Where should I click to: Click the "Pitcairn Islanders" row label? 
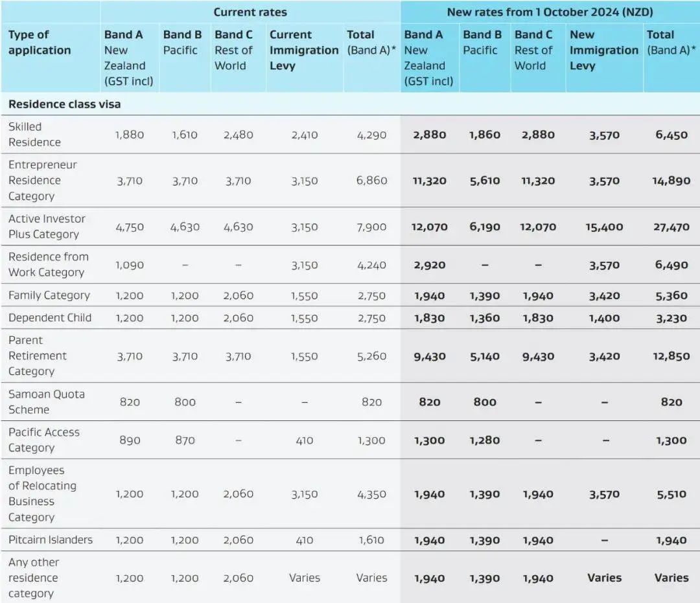pyautogui.click(x=51, y=540)
